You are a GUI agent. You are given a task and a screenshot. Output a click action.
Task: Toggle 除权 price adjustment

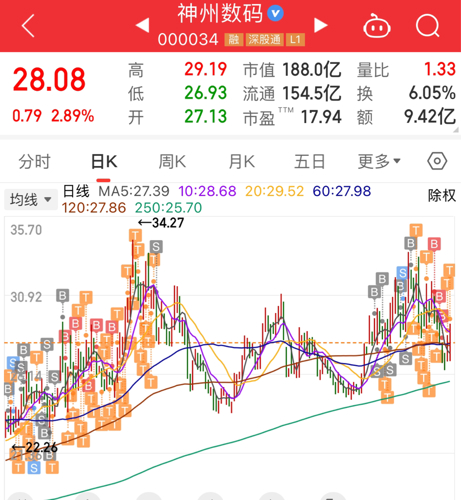(442, 195)
